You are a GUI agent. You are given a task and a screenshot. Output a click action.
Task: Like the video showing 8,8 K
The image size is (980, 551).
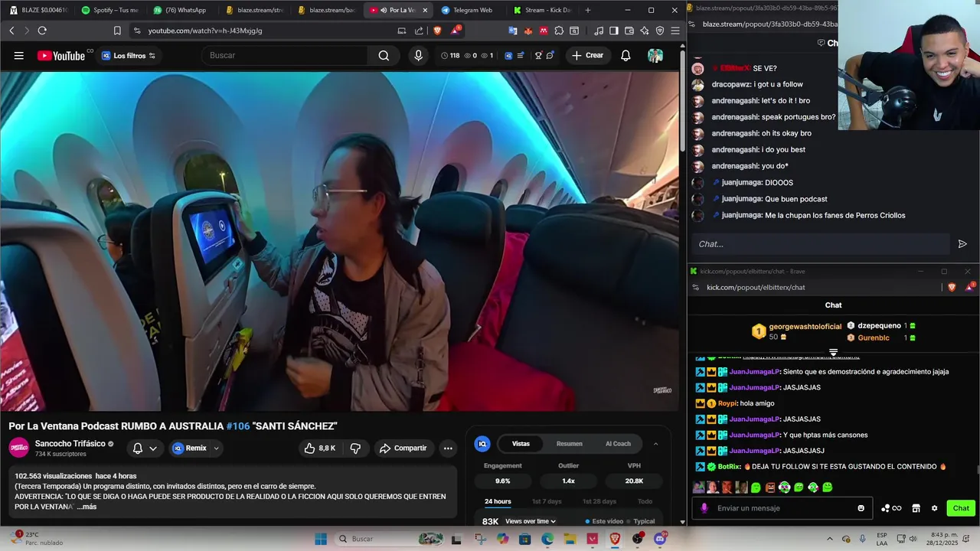coord(320,448)
